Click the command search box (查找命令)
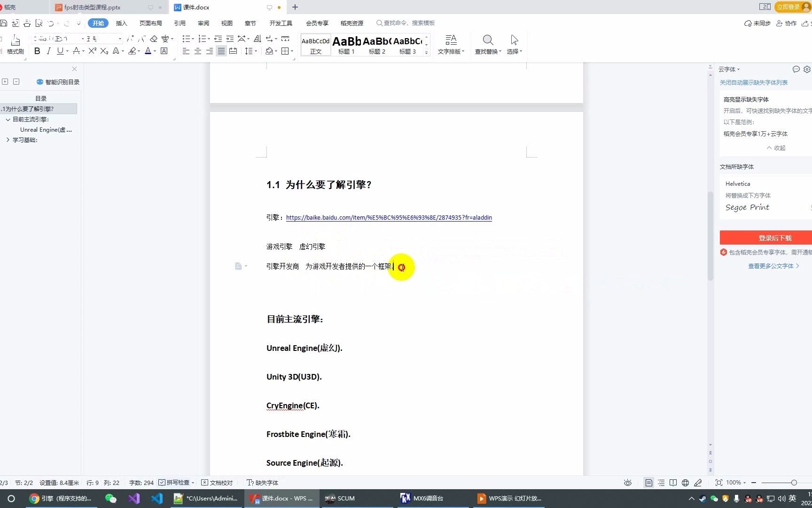Viewport: 812px width, 508px height. point(406,23)
